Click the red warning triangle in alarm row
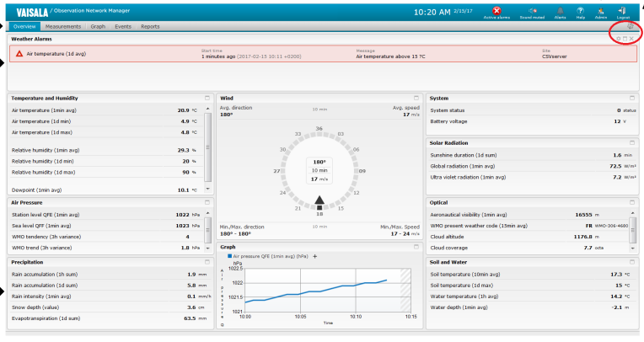The image size is (644, 342). click(19, 53)
